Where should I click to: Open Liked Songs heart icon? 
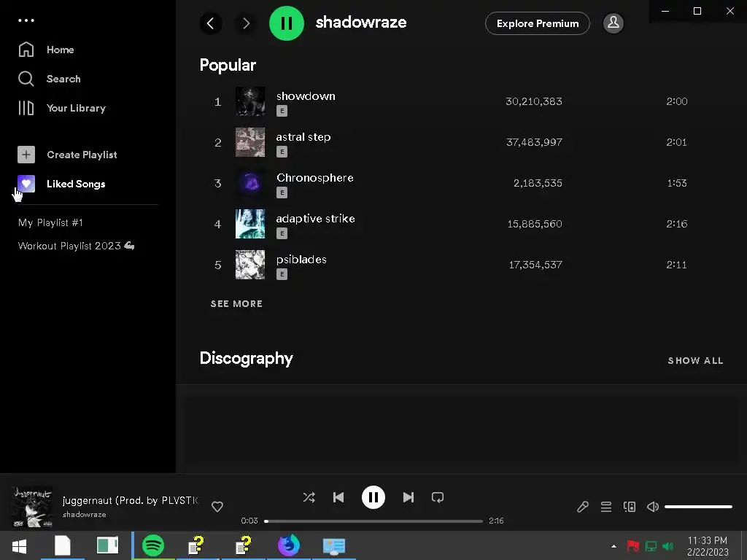(26, 184)
